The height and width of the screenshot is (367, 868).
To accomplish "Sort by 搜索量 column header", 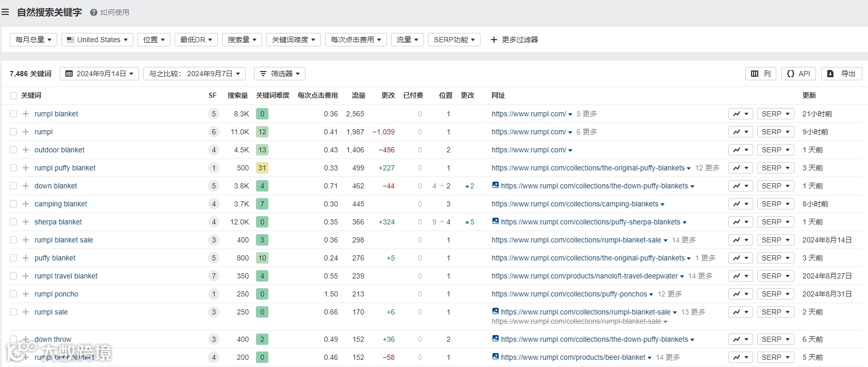I will tap(237, 96).
